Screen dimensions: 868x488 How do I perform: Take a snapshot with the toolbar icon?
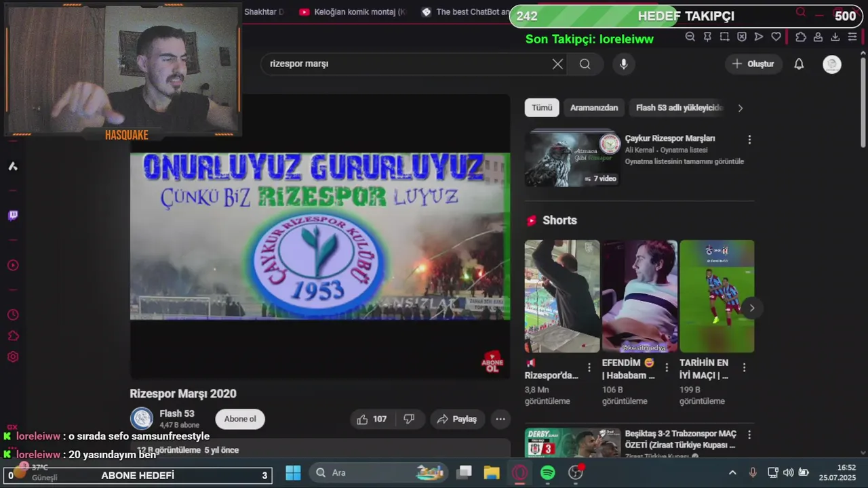[724, 37]
